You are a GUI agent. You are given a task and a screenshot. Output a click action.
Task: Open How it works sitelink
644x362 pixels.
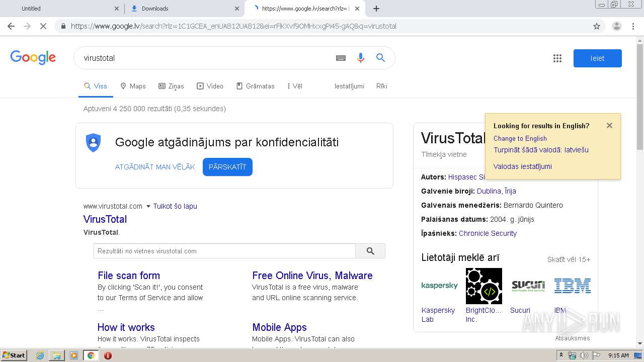126,327
